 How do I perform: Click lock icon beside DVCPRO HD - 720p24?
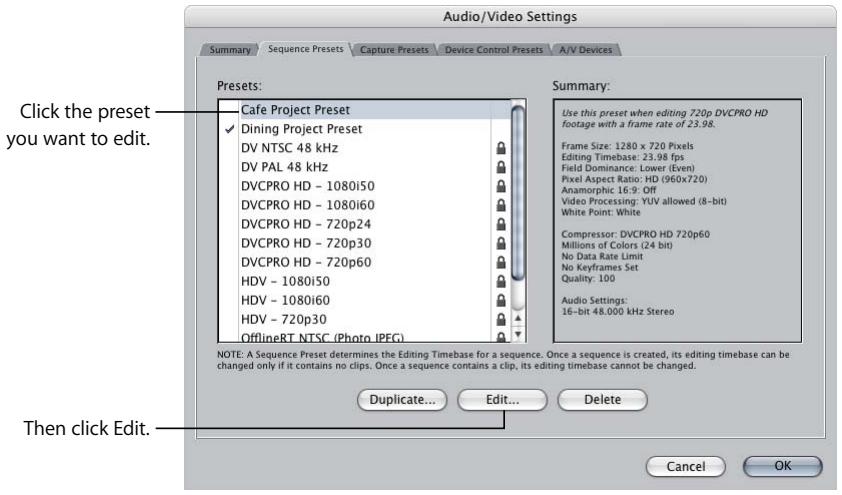[500, 224]
